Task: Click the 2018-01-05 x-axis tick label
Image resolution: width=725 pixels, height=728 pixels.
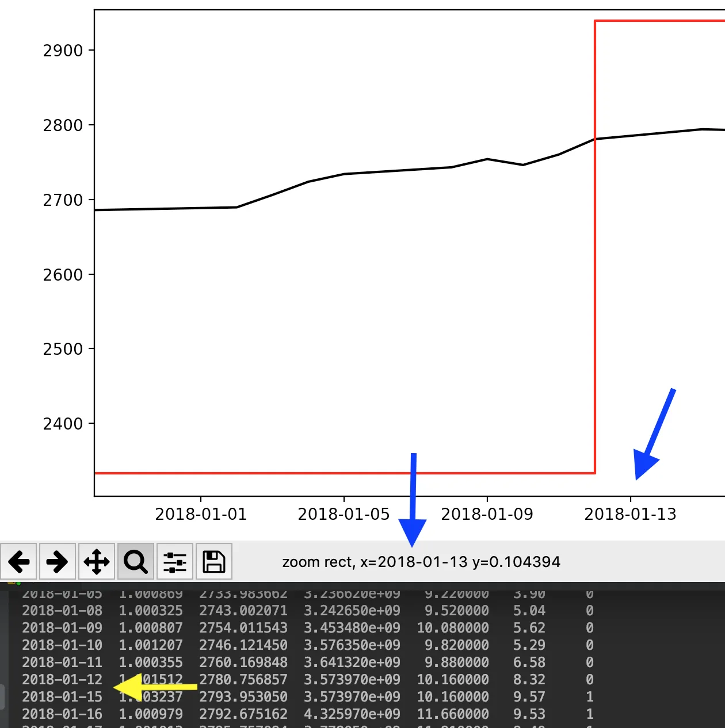Action: 344,514
